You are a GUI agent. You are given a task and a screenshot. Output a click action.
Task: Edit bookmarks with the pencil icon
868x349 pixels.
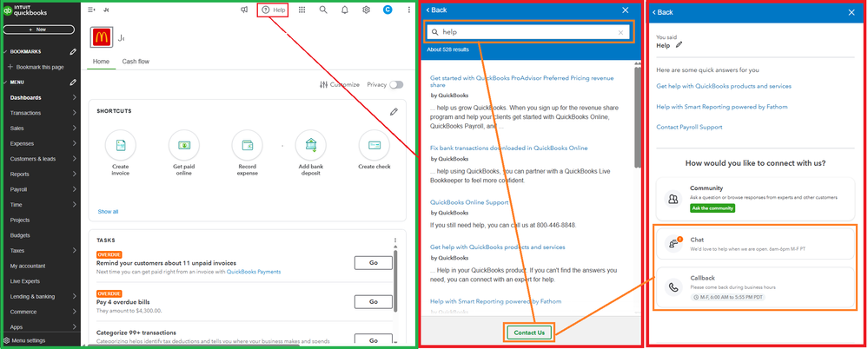click(x=73, y=51)
